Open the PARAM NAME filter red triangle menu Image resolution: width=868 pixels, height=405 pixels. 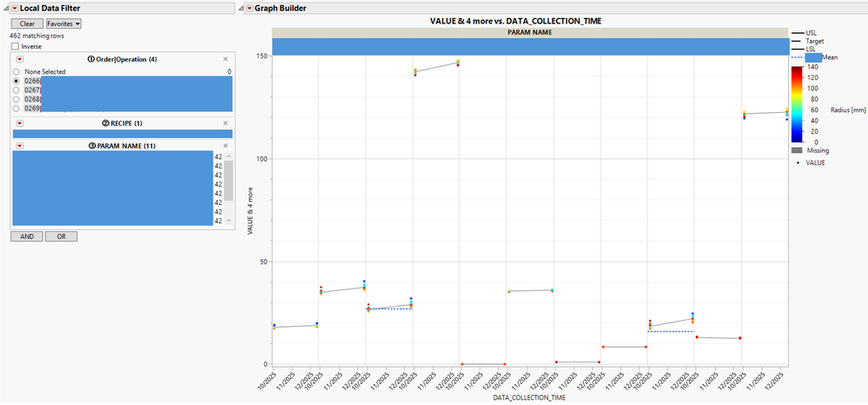tap(19, 146)
